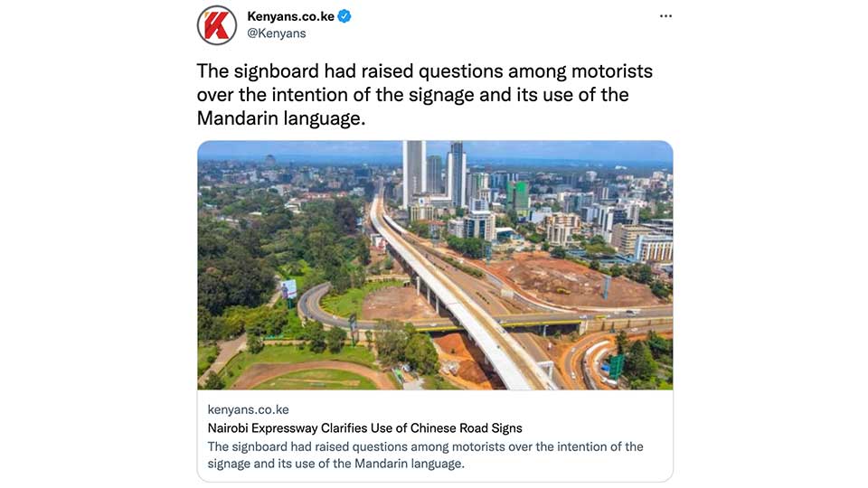
Task: Click the green glass building in the photo
Action: tap(518, 196)
